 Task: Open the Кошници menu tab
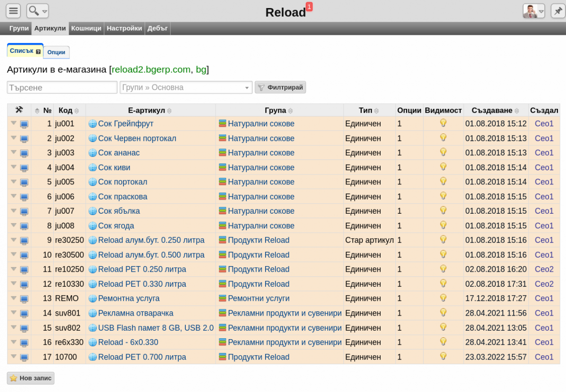coord(86,28)
